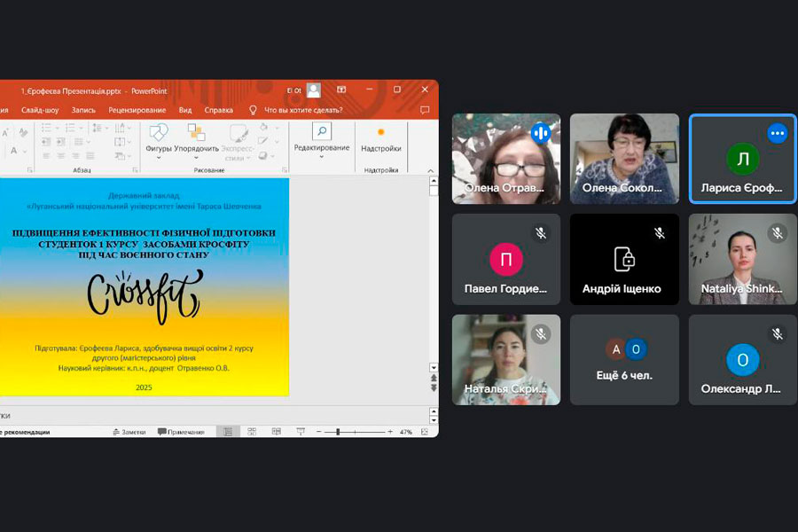Screen dimensions: 798x532
Task: Open the Слайд-шоу ribbon tab
Action: tap(40, 110)
